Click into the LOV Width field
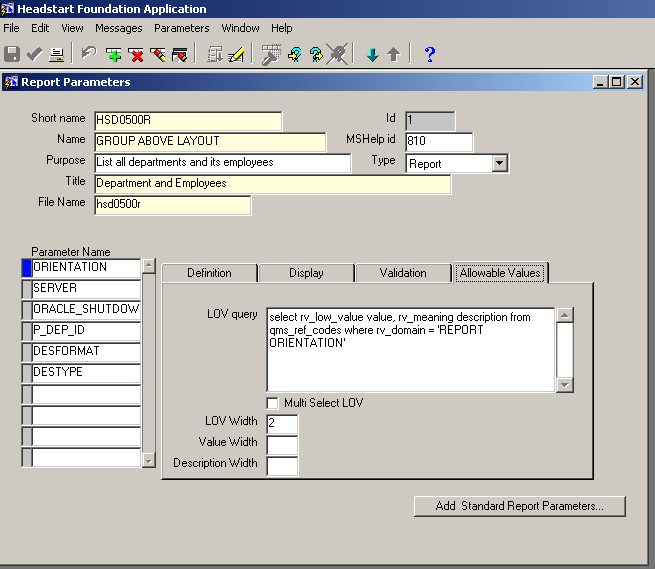 [282, 423]
